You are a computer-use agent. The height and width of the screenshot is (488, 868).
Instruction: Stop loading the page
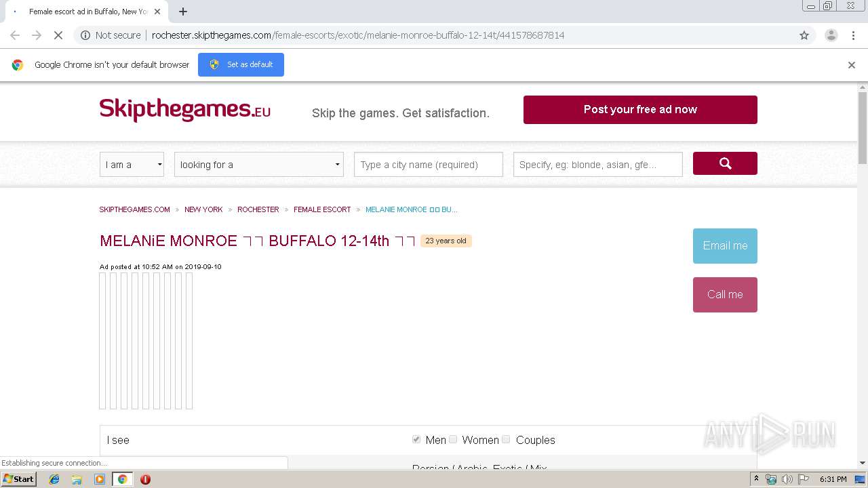click(58, 35)
